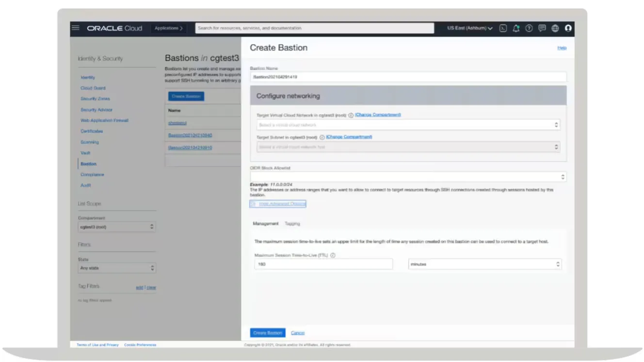Open the notifications bell

tap(516, 28)
